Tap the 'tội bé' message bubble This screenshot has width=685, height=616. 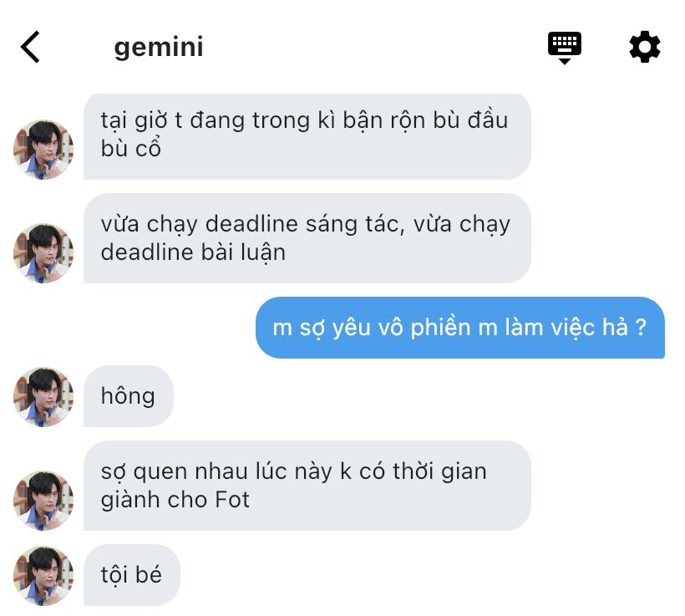[131, 575]
